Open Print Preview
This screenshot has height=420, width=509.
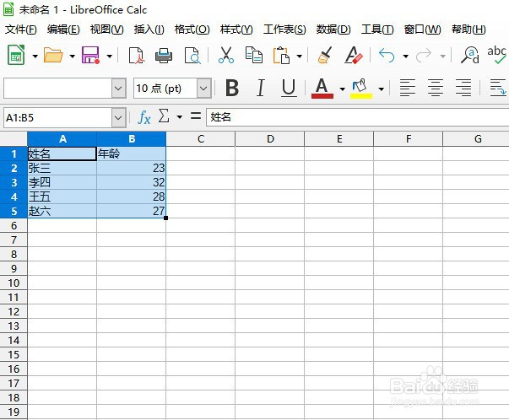192,56
